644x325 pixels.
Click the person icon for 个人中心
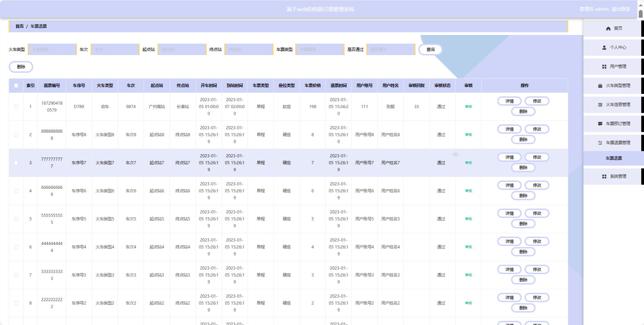pyautogui.click(x=604, y=47)
